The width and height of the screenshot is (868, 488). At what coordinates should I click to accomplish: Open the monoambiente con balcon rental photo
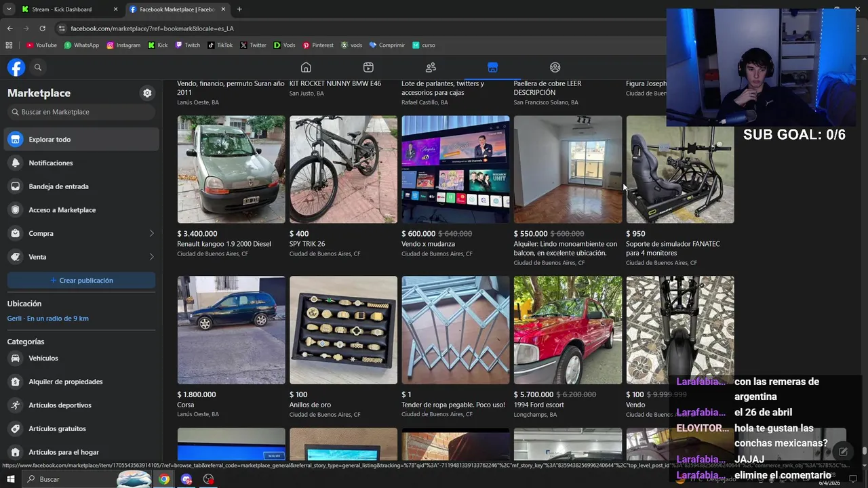568,169
